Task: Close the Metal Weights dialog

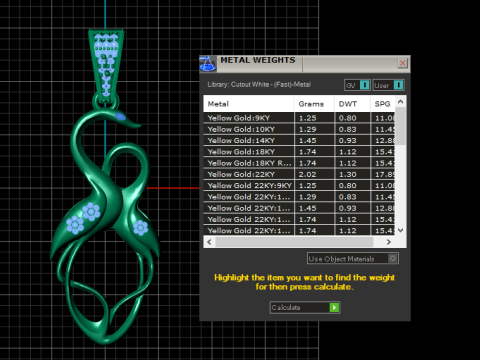Action: point(402,63)
